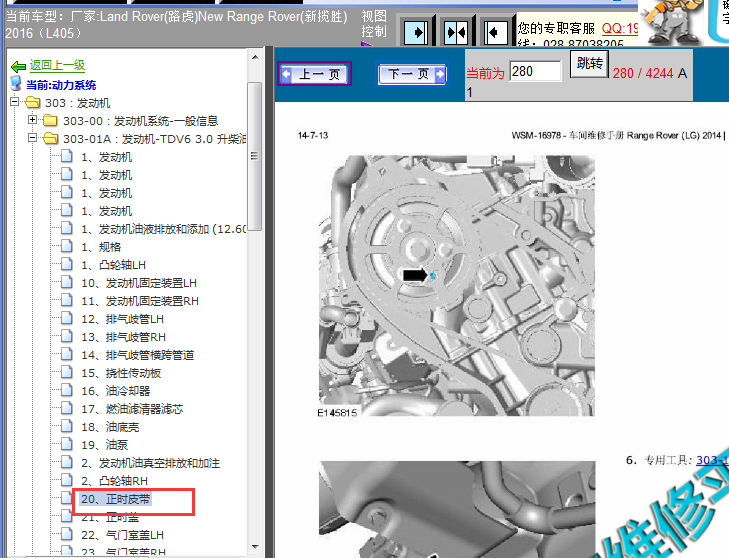Viewport: 729px width, 558px height.
Task: Click the 当前:动力系统 label
Action: click(x=61, y=85)
